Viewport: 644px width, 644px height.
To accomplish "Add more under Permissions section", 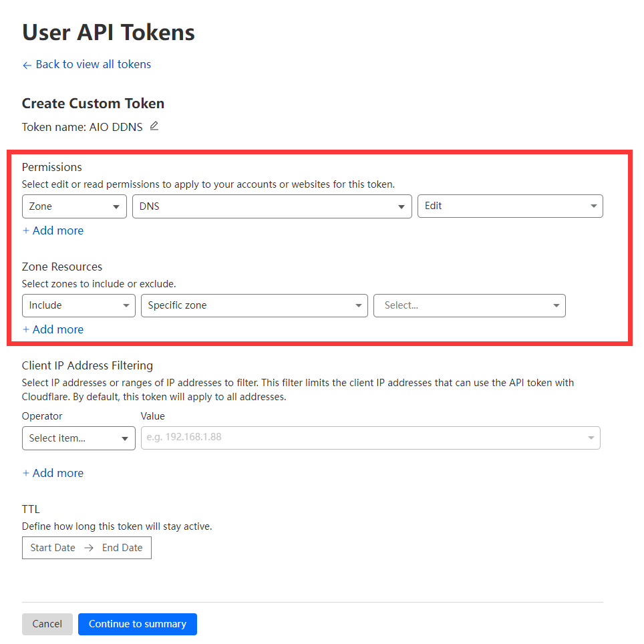I will click(x=53, y=230).
